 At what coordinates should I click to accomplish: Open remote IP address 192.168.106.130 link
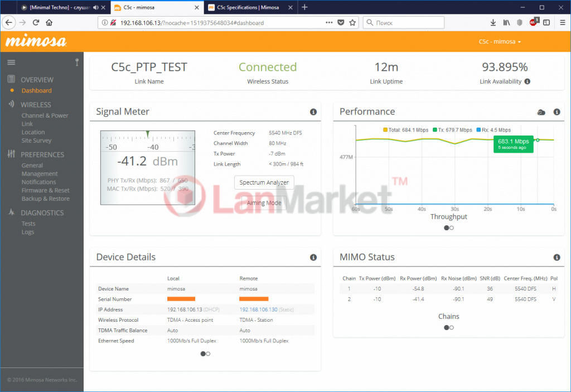click(259, 309)
